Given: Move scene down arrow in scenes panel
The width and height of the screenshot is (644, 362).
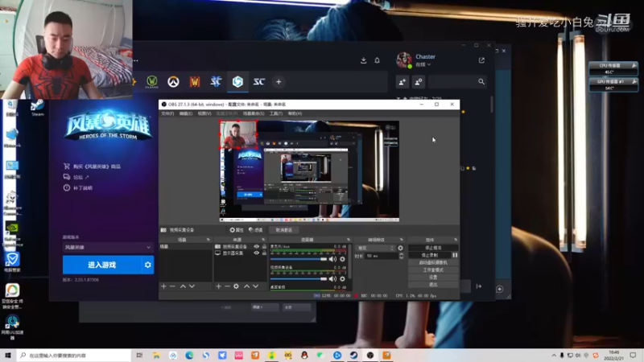Looking at the screenshot, I should pyautogui.click(x=192, y=286).
